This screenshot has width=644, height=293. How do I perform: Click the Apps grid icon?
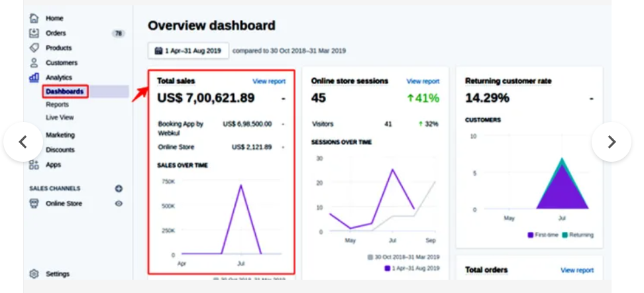(x=34, y=164)
